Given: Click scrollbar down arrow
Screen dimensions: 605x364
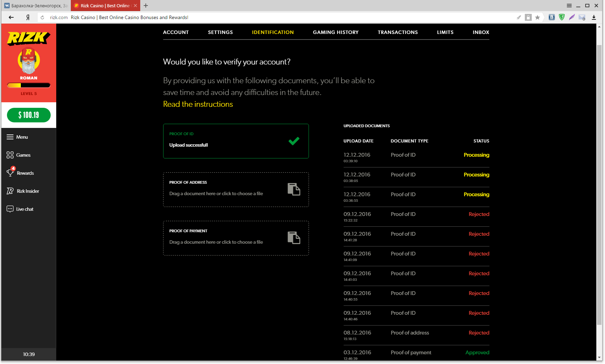Looking at the screenshot, I should click(x=599, y=357).
